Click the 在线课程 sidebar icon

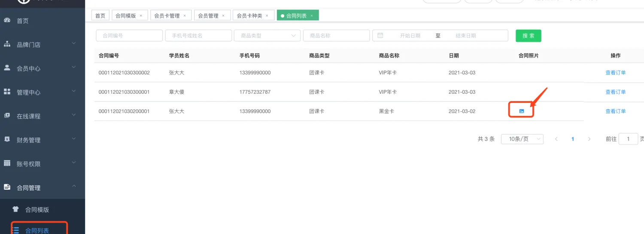click(7, 116)
